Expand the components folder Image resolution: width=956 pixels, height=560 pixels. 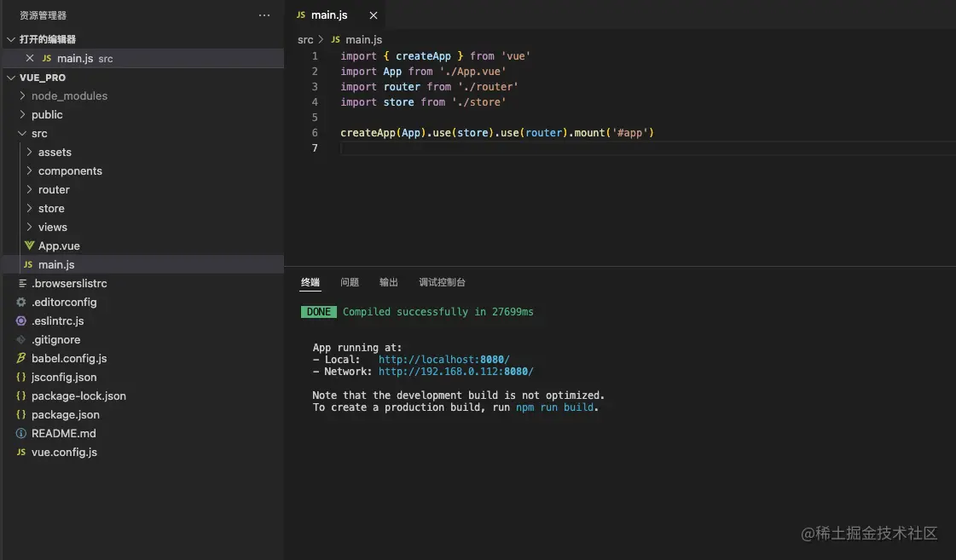(29, 170)
